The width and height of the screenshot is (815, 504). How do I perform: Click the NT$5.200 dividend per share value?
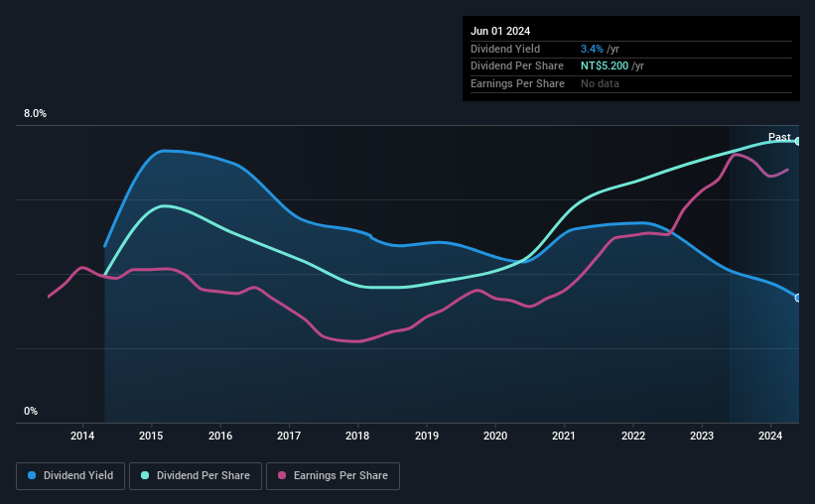[x=605, y=66]
